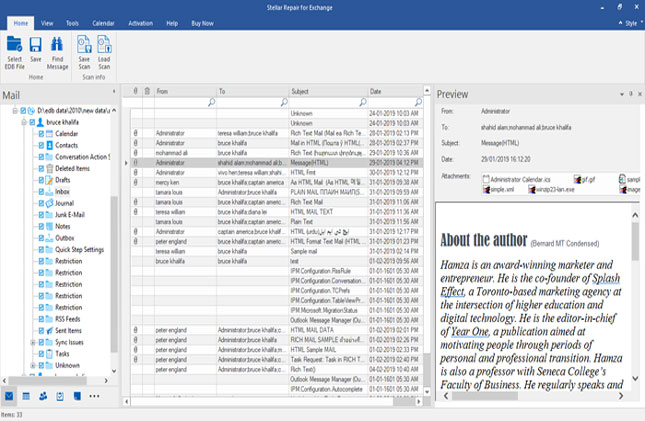Expand the Sync Issues folder
Viewport: 645px width, 421px height.
pyautogui.click(x=33, y=342)
